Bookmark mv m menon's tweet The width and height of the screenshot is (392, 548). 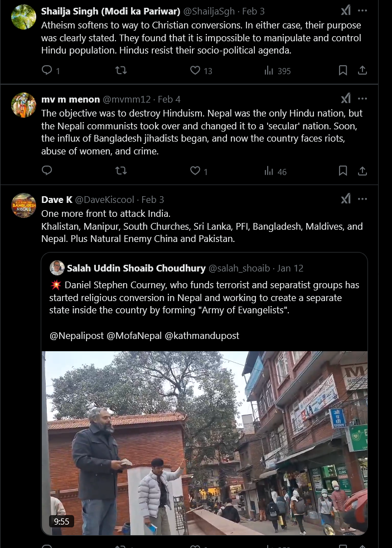pyautogui.click(x=343, y=171)
